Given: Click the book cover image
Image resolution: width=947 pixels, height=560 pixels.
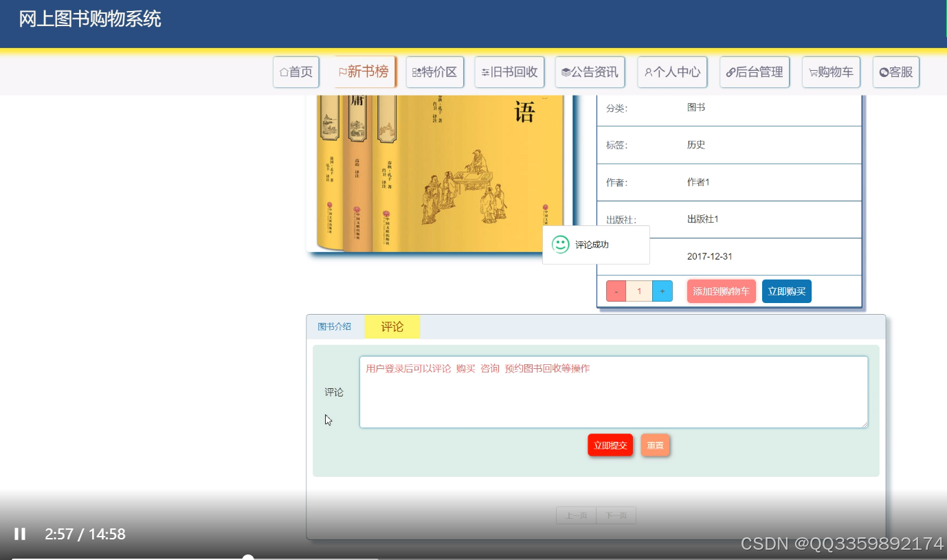Looking at the screenshot, I should click(440, 173).
